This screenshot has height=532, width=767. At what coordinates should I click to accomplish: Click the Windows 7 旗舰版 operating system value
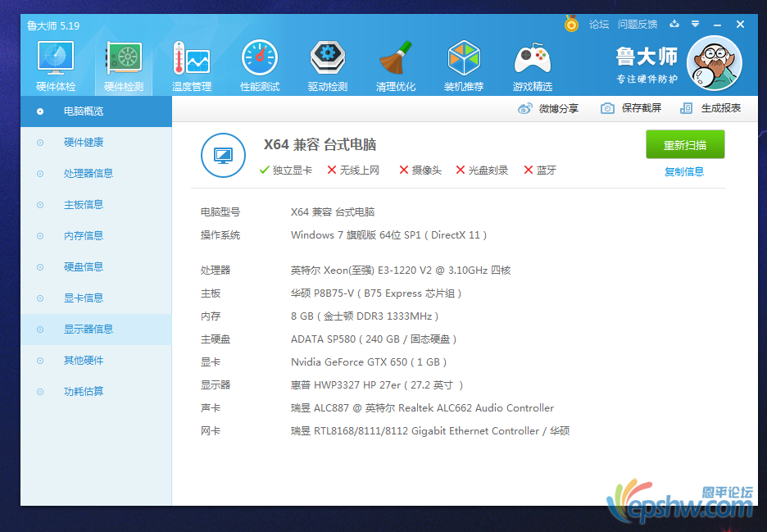[389, 235]
